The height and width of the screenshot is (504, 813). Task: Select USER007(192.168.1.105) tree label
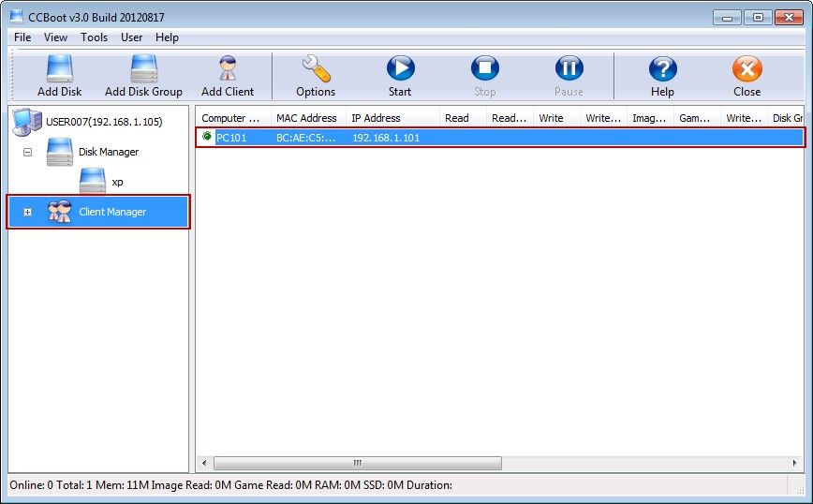tap(104, 122)
